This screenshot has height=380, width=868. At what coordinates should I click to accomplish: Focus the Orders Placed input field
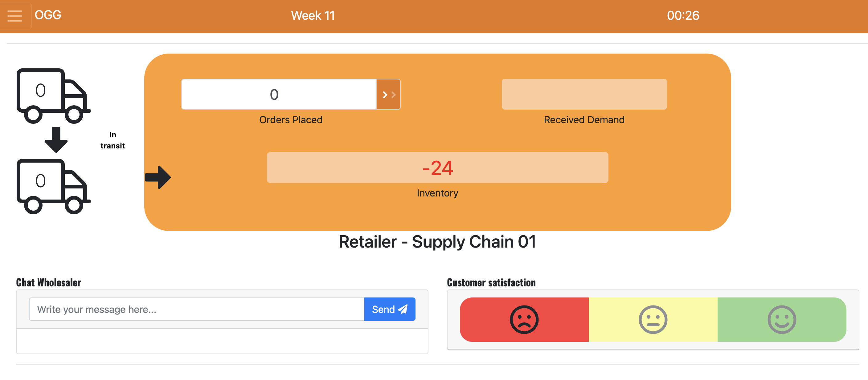pos(279,95)
